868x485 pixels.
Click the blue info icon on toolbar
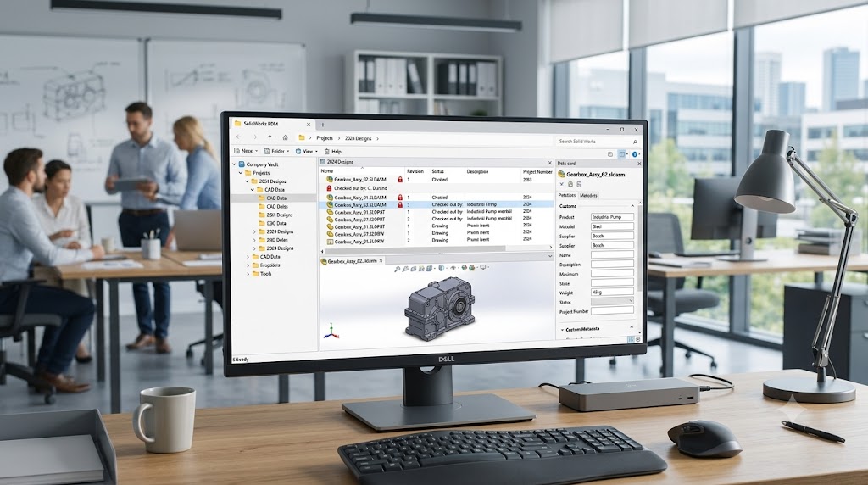634,154
